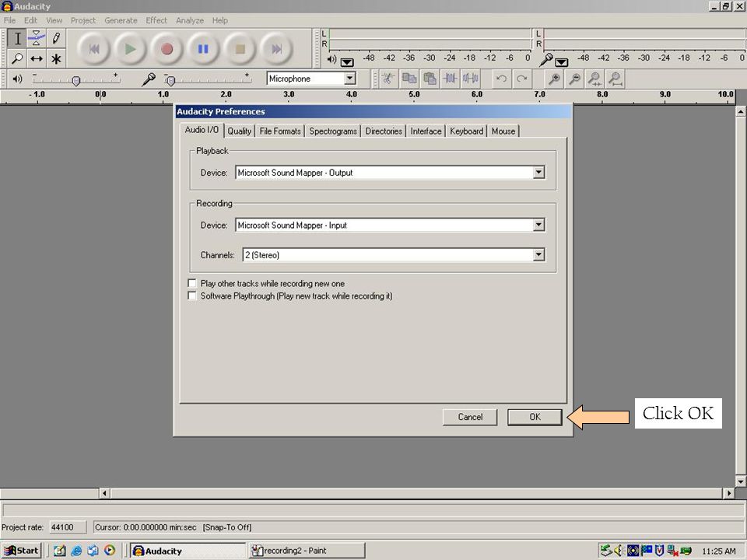Click OK in Audacity Preferences
The image size is (747, 560).
(x=535, y=417)
